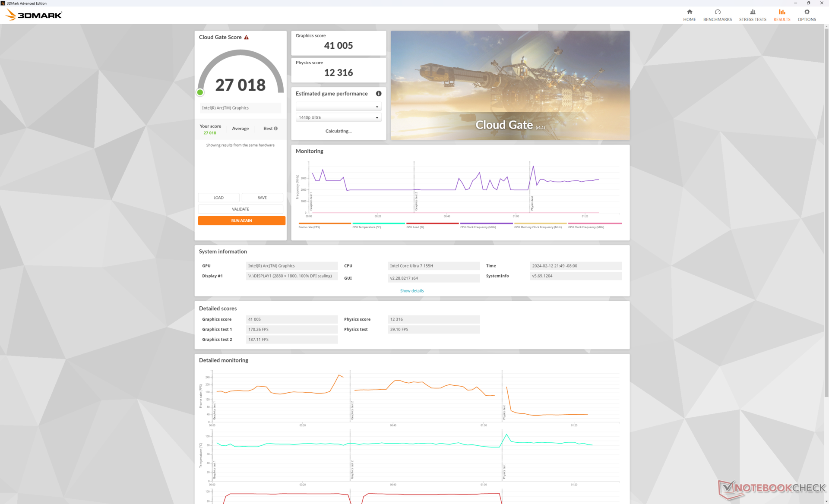Click the VALIDATE button
Screen dimensions: 829x504
[240, 209]
